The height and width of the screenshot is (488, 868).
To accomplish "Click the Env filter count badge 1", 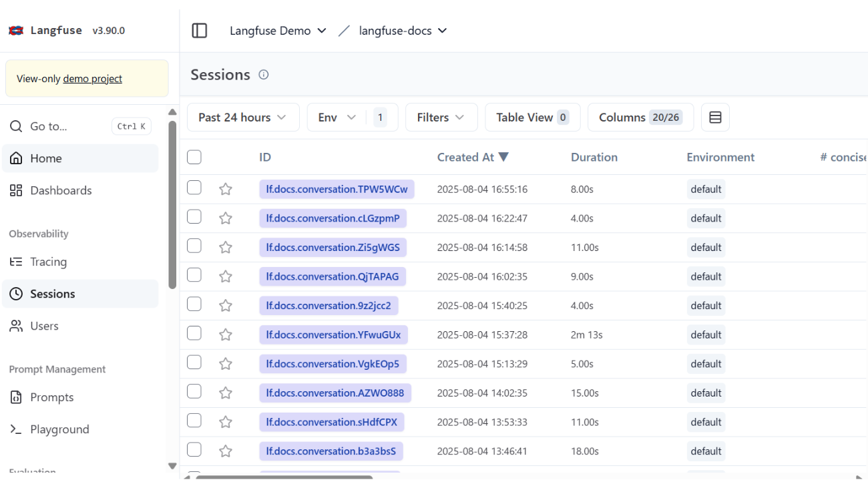I will coord(380,117).
